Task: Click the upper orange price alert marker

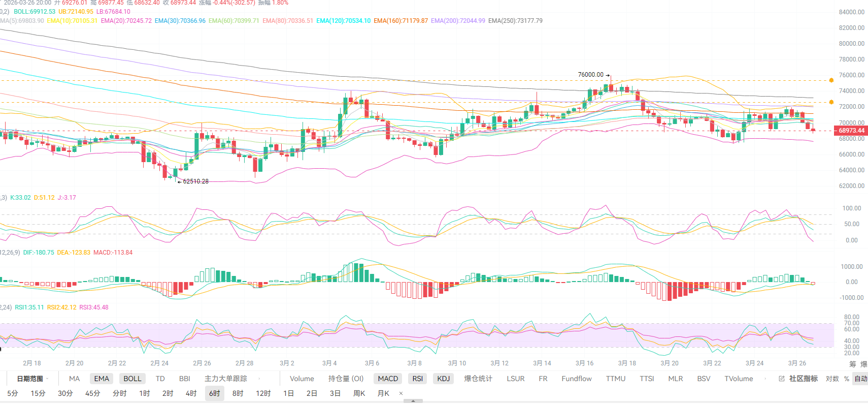Action: click(831, 80)
